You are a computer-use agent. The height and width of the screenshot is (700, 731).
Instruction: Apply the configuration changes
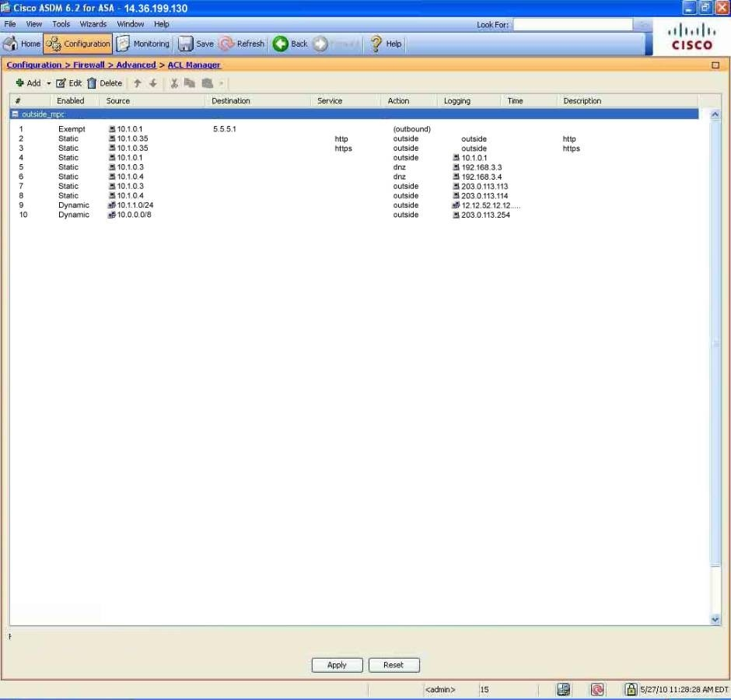tap(337, 665)
